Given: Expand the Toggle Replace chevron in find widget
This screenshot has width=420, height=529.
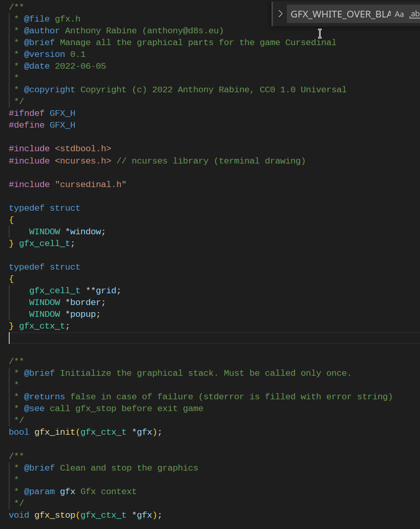Looking at the screenshot, I should 280,14.
